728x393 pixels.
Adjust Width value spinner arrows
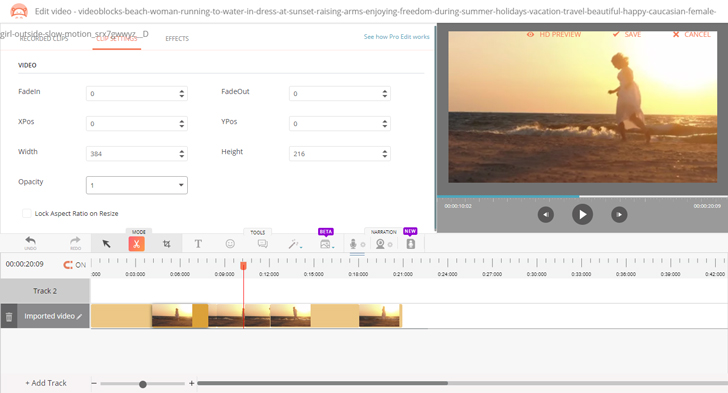[182, 154]
